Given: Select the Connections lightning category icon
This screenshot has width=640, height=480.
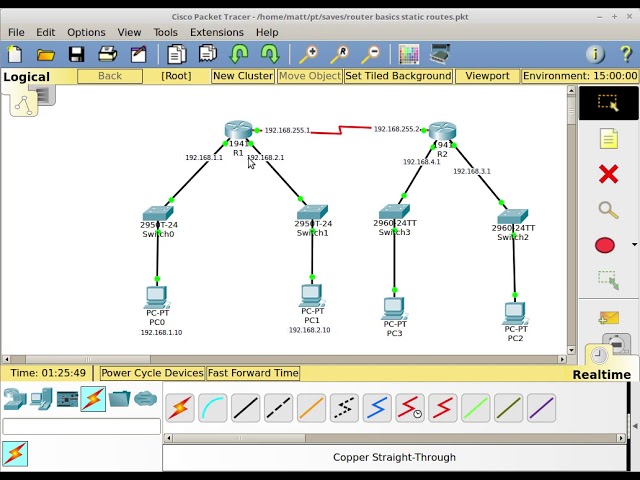Looking at the screenshot, I should tap(93, 399).
